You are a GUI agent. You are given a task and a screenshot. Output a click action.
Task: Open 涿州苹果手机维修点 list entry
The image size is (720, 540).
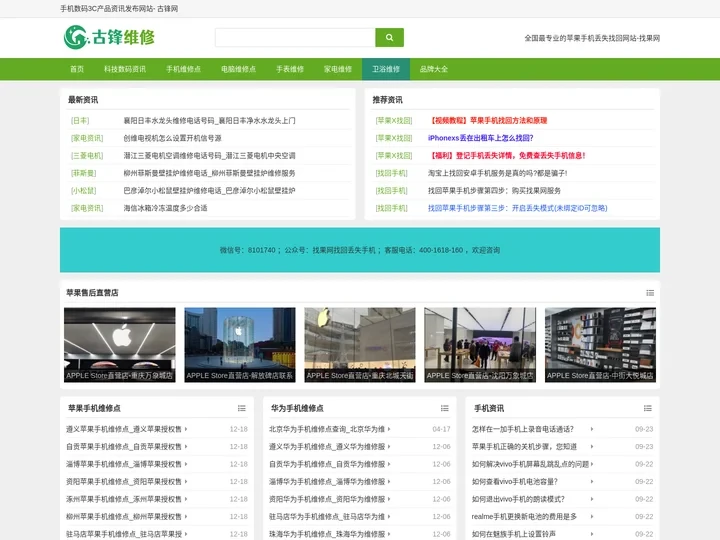pos(124,499)
